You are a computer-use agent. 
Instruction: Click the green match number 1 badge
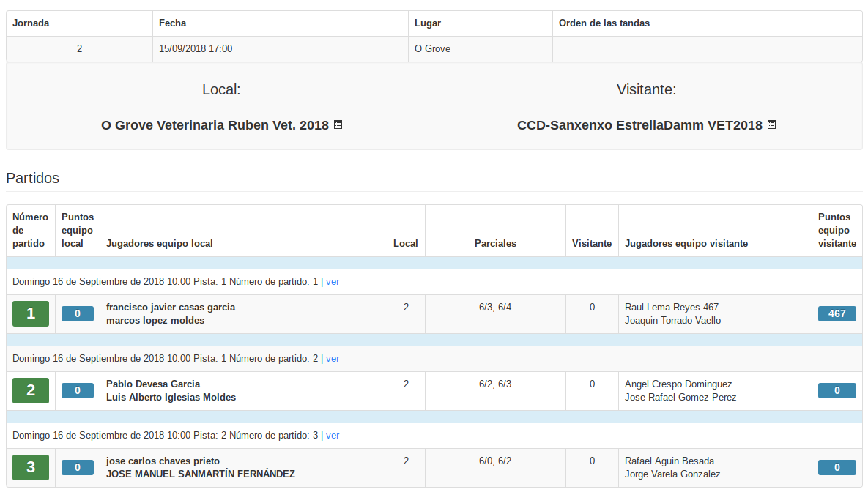point(31,314)
